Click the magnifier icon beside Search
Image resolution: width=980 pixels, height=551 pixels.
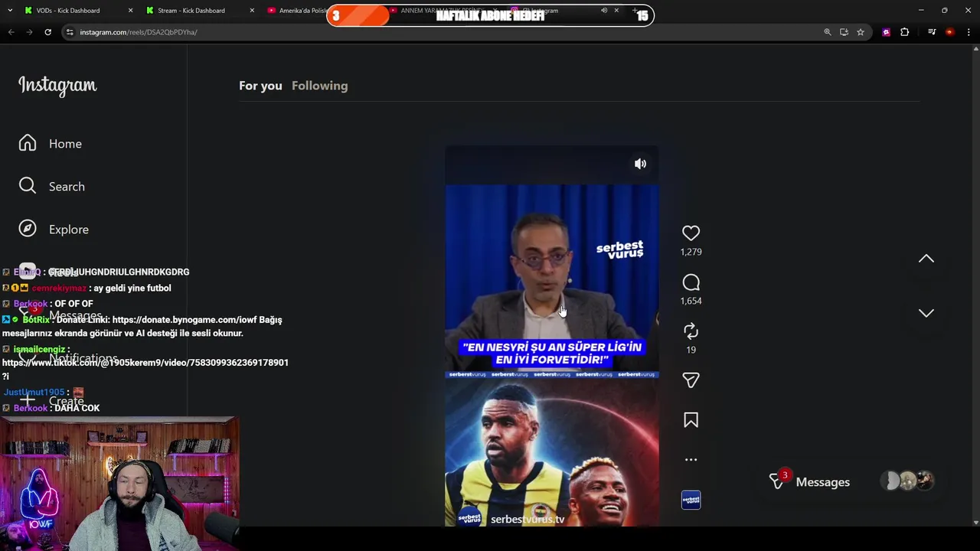coord(28,186)
